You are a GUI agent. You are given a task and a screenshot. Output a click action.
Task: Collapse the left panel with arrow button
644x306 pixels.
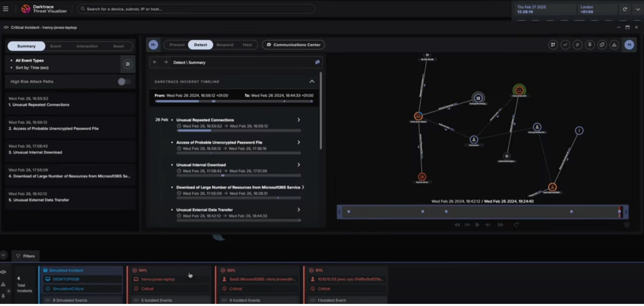pos(153,45)
